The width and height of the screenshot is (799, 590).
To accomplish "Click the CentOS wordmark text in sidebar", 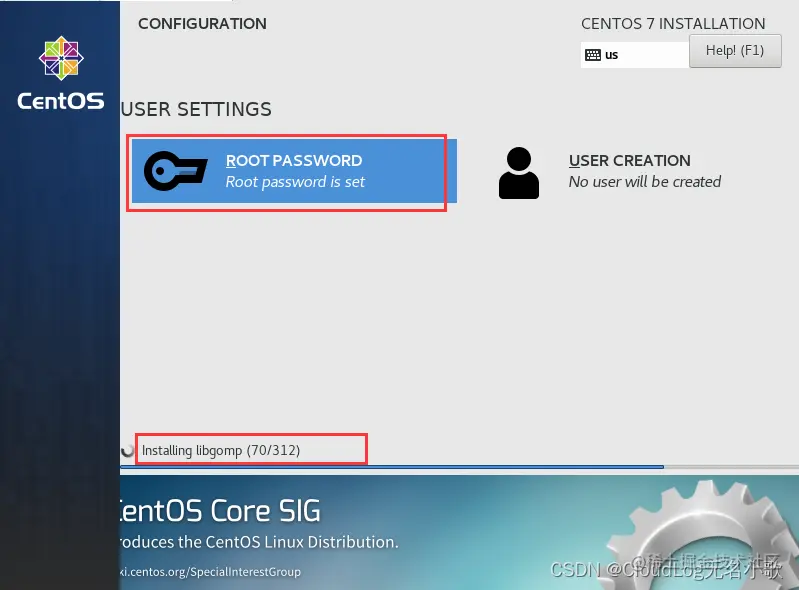I will [x=61, y=101].
